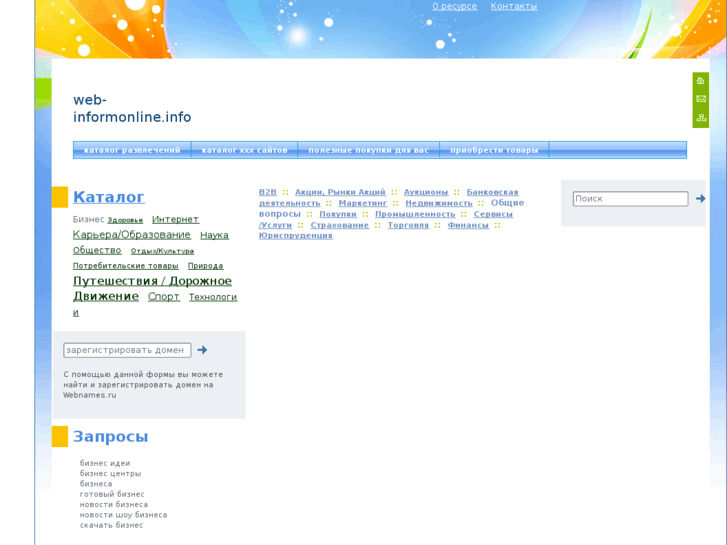This screenshot has width=727, height=545.
Task: Click the бизнеса query
Action: 96,483
